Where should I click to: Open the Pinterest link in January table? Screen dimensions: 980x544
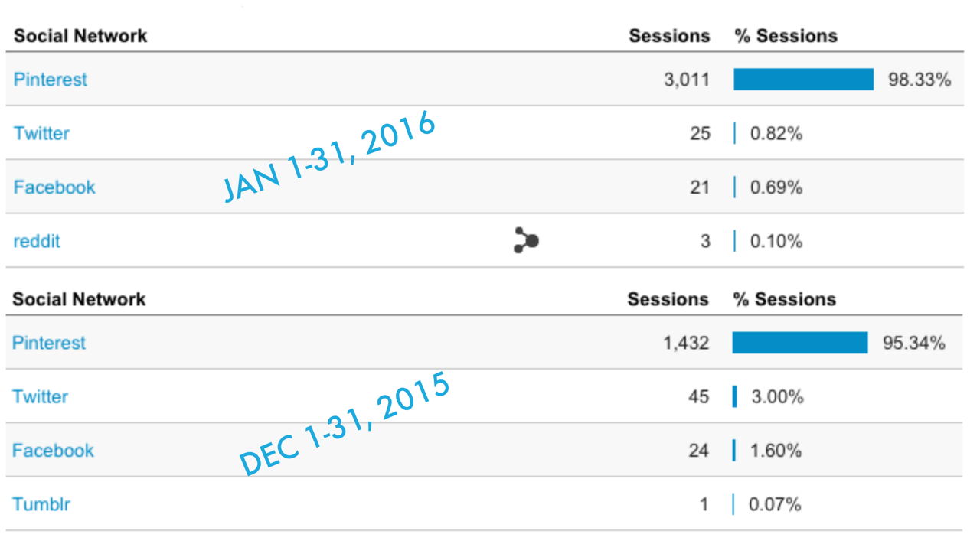coord(51,80)
